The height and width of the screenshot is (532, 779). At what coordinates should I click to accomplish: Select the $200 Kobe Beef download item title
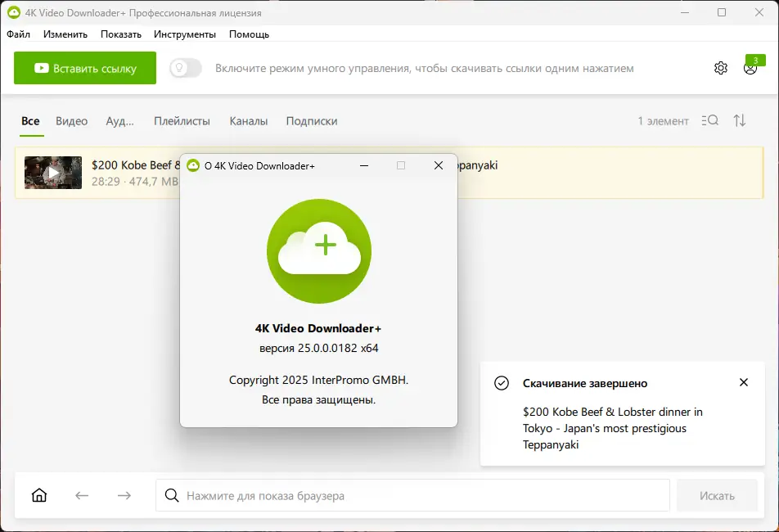click(x=136, y=165)
